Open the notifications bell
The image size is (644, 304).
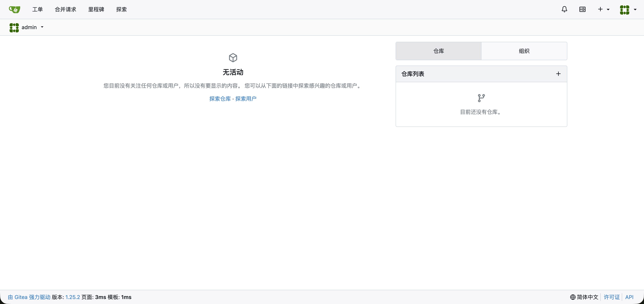(564, 9)
